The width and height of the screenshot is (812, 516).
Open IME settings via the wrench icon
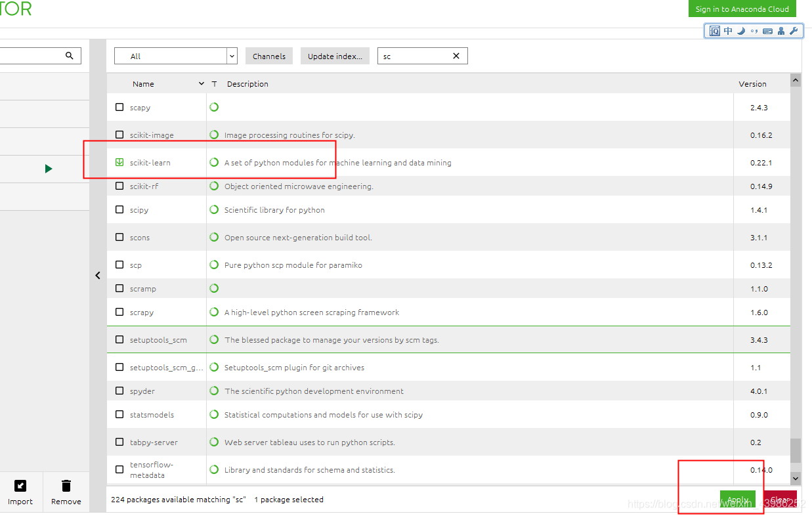click(x=793, y=31)
